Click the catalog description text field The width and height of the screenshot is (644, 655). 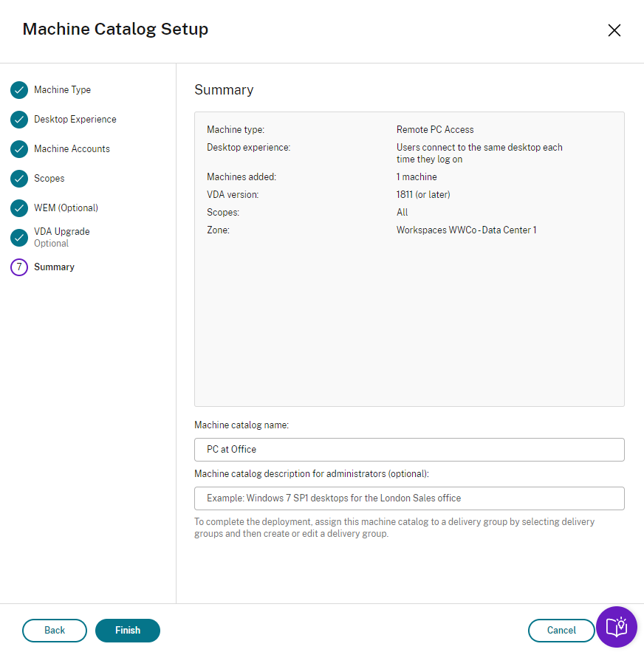point(409,498)
